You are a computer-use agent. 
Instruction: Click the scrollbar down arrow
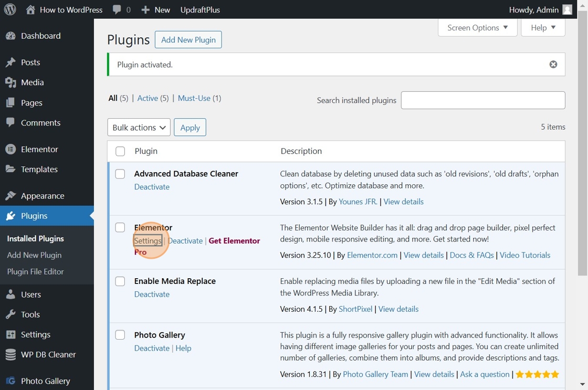point(582,384)
